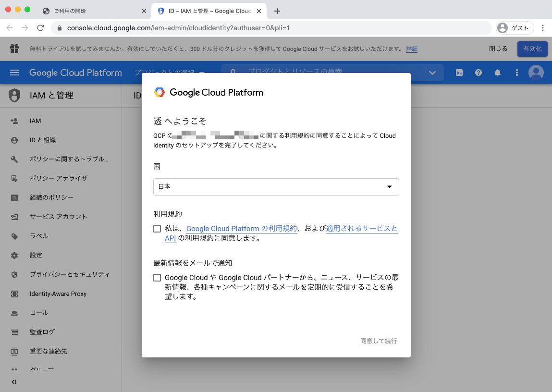
Task: Close the ご利用の開始 tab
Action: [x=144, y=11]
